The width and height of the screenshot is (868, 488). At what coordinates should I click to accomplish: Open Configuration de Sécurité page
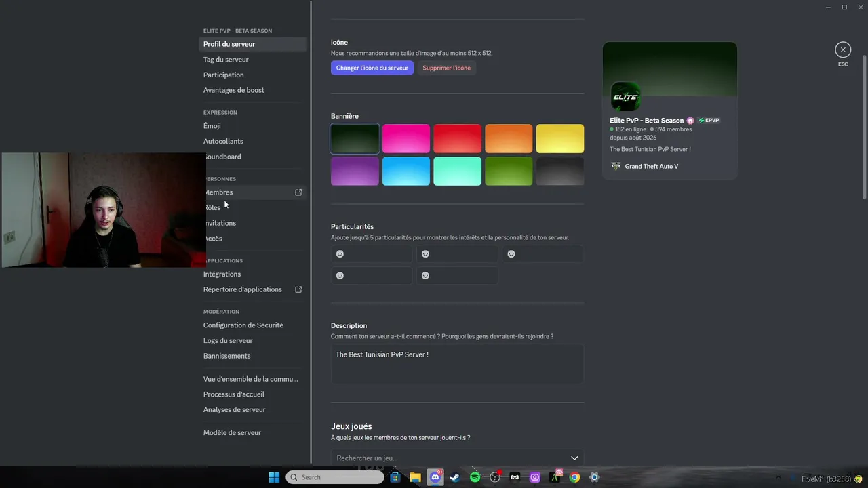click(252, 325)
